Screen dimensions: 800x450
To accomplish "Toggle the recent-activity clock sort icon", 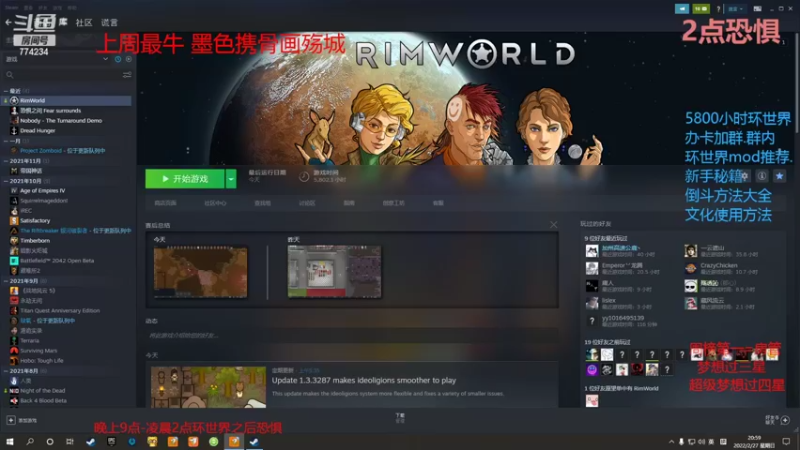I will tap(118, 59).
